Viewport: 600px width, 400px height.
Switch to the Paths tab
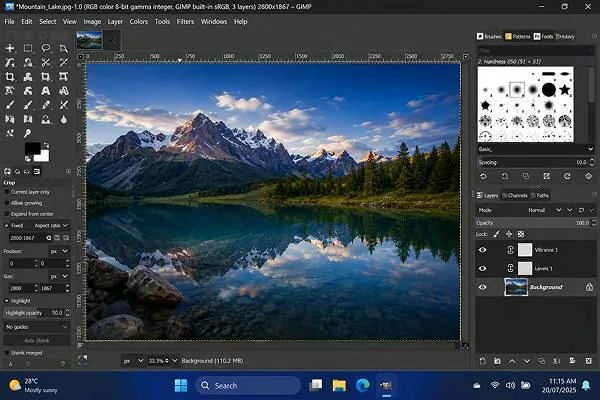540,196
